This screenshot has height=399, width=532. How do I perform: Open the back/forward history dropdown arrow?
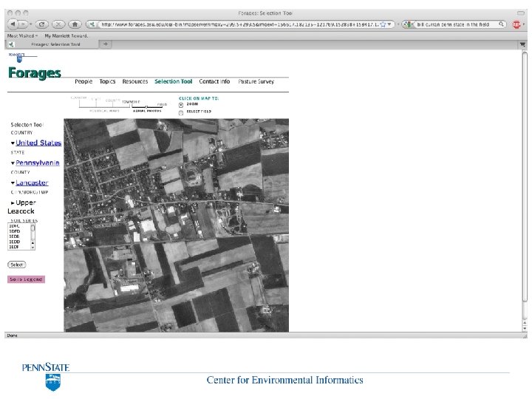tap(30, 24)
